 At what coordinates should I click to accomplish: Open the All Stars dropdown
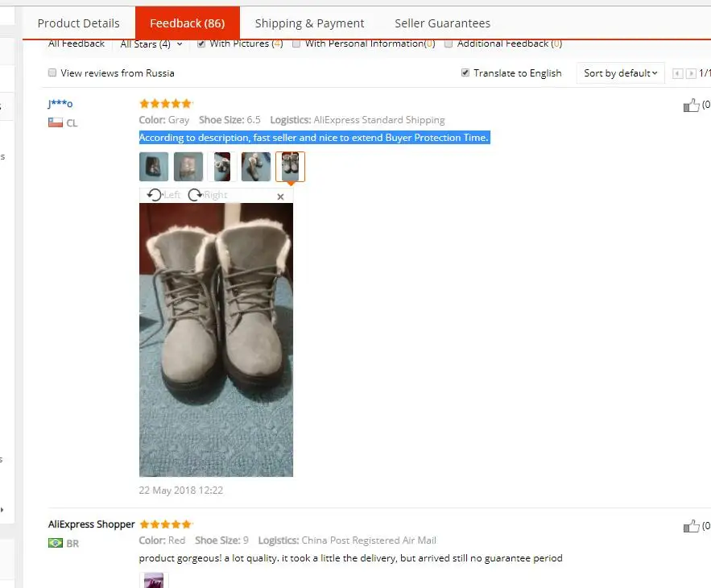point(151,44)
